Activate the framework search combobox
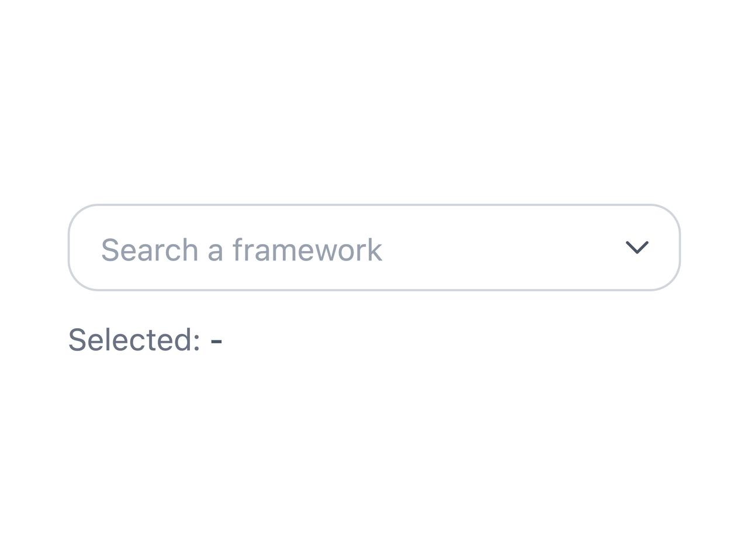The height and width of the screenshot is (560, 748). tap(374, 248)
